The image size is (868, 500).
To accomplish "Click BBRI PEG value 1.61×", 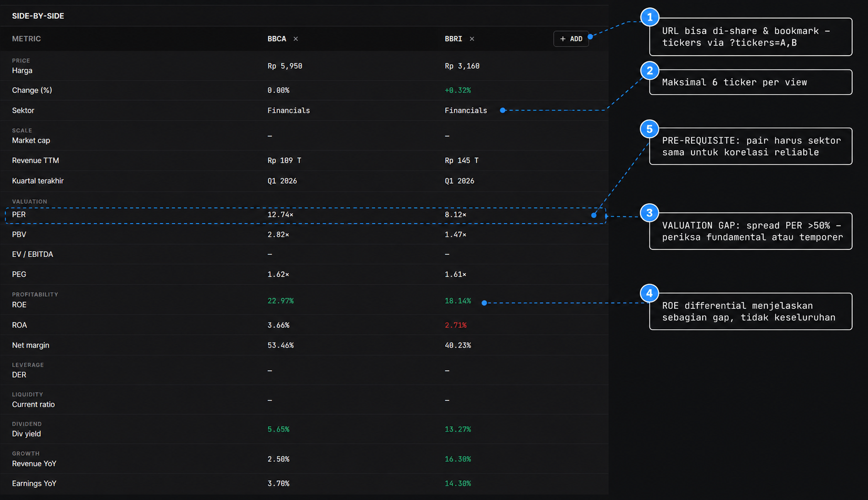I will point(455,275).
